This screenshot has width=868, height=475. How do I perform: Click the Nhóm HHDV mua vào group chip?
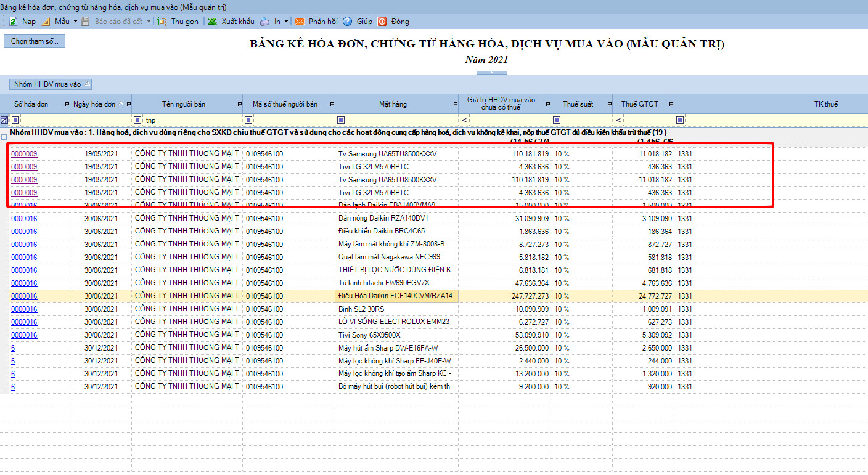(x=50, y=84)
